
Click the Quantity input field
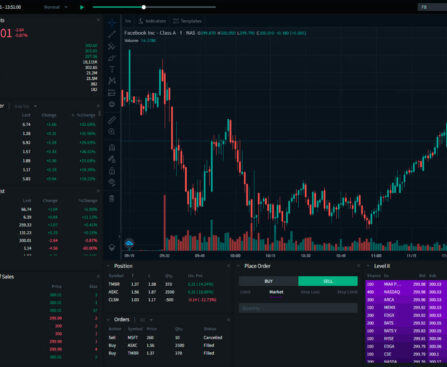coord(298,308)
